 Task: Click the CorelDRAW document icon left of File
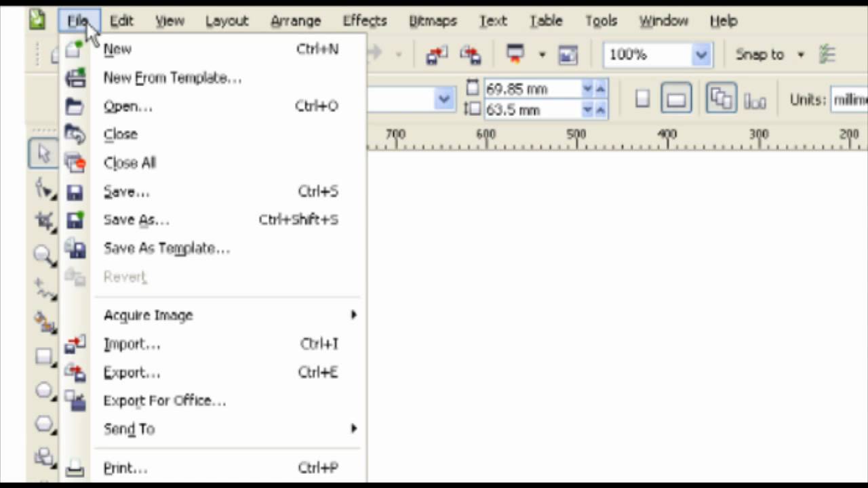37,20
